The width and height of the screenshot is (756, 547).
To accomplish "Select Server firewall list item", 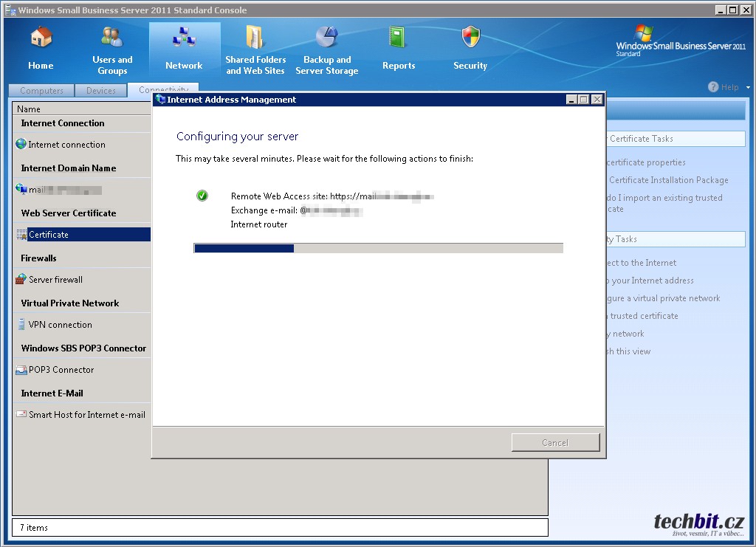I will (x=55, y=280).
